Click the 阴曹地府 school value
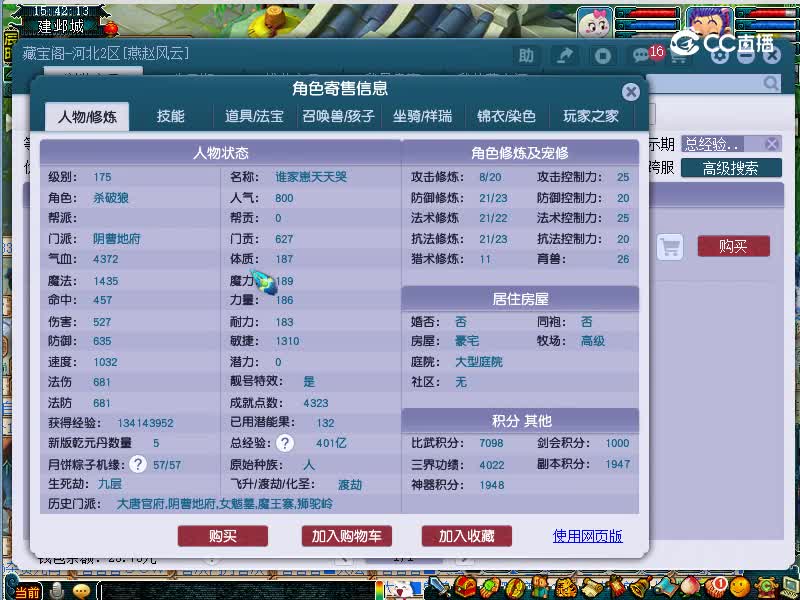800x600 pixels. tap(116, 239)
